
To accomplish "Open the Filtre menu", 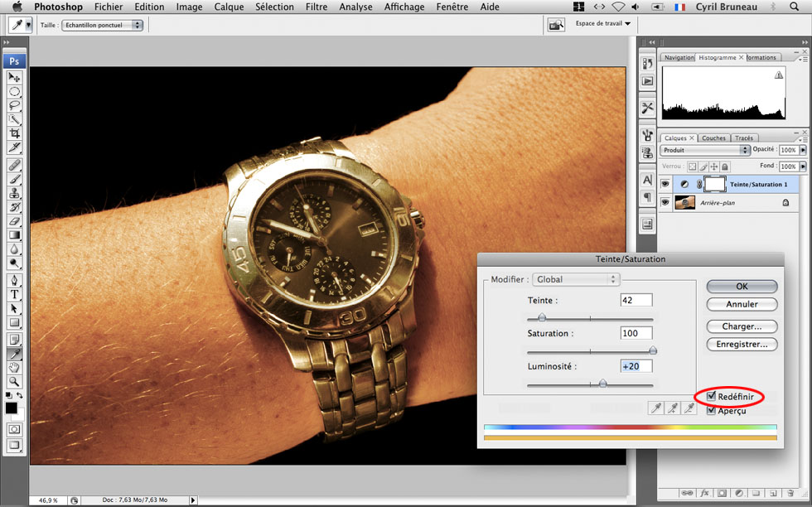I will [316, 7].
